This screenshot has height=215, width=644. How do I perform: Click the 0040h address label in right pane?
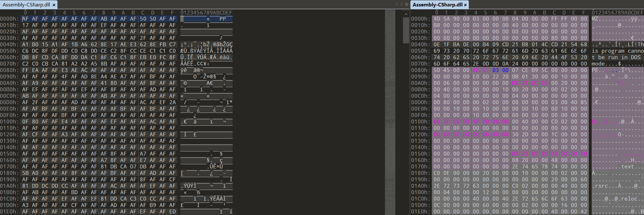click(x=420, y=44)
